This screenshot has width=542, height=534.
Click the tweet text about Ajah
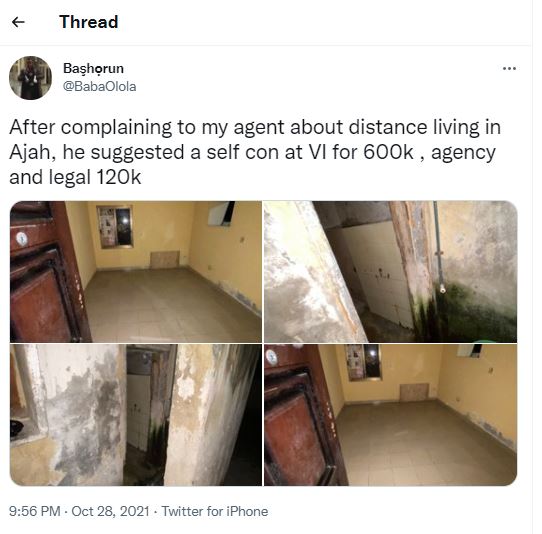[x=255, y=152]
